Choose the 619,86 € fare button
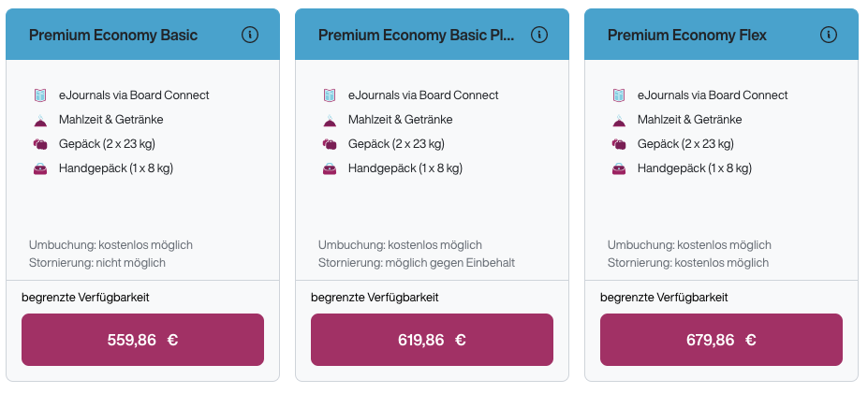Screen dimensions: 868x394 tap(432, 340)
